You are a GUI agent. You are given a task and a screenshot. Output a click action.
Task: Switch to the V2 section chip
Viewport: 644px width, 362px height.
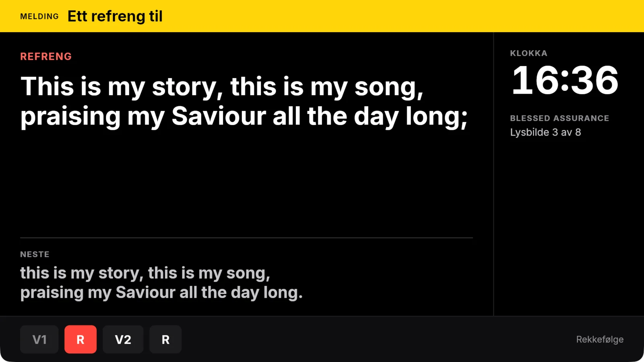tap(123, 339)
